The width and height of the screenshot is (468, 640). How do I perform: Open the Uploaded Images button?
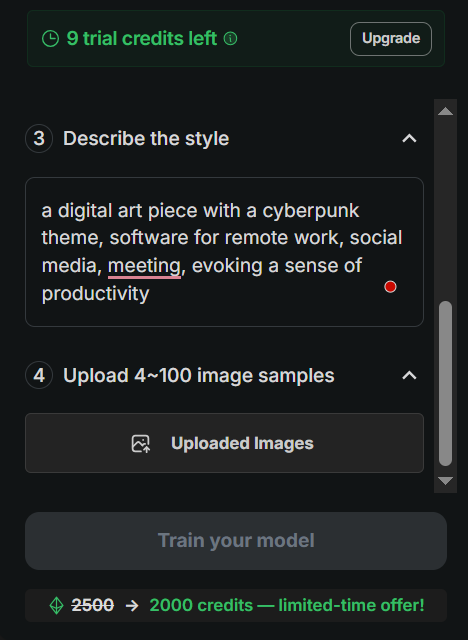tap(224, 443)
